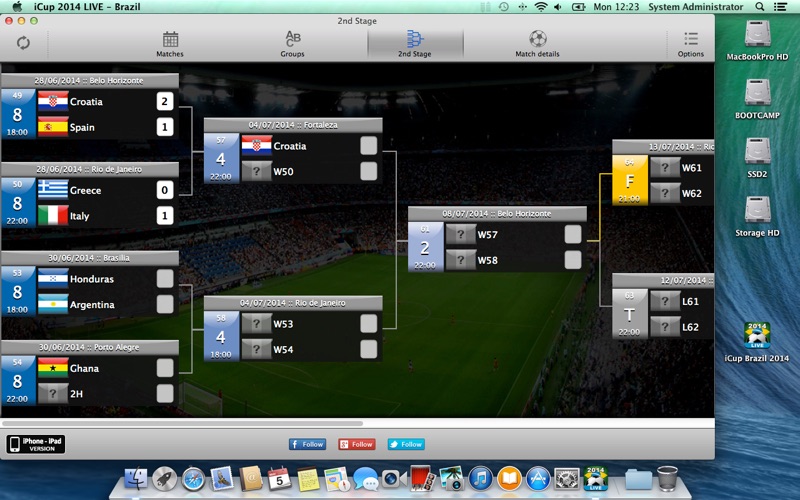The image size is (800, 500).
Task: Open MacBookPro HD drive on desktop
Action: [x=757, y=40]
